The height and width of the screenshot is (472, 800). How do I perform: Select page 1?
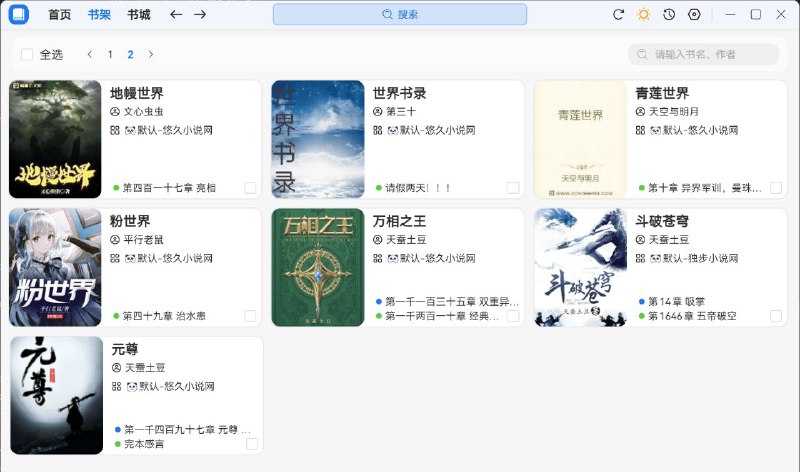[x=110, y=54]
